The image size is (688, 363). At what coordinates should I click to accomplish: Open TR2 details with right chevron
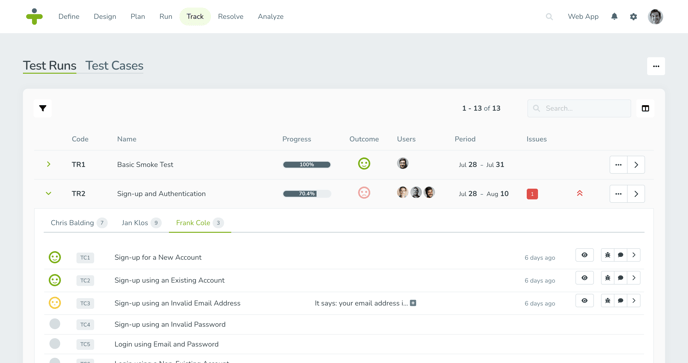point(636,194)
